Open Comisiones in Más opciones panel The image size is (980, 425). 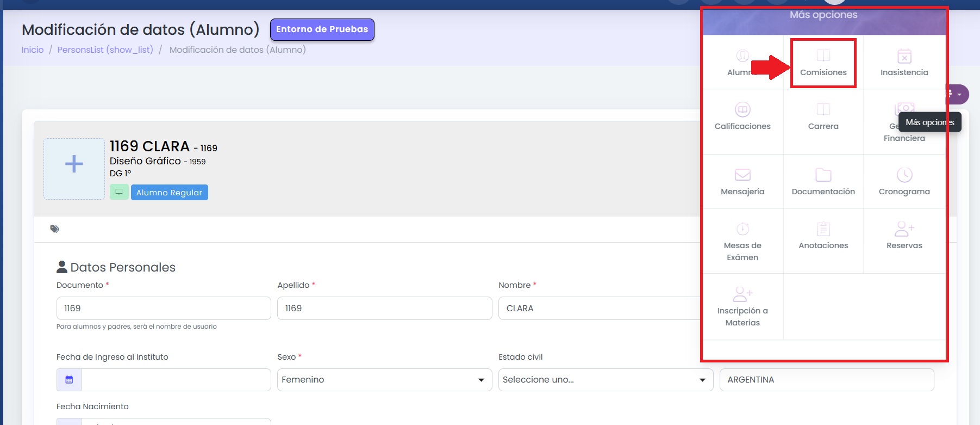pos(823,63)
